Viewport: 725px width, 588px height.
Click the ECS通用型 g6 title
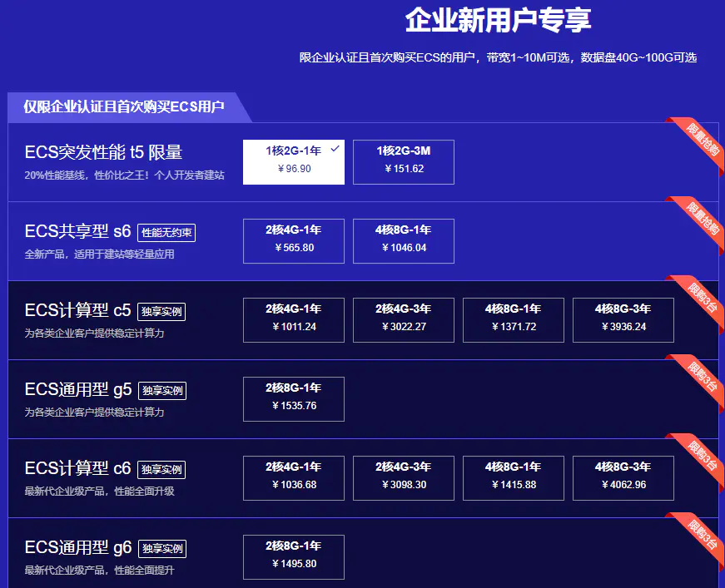tap(78, 547)
